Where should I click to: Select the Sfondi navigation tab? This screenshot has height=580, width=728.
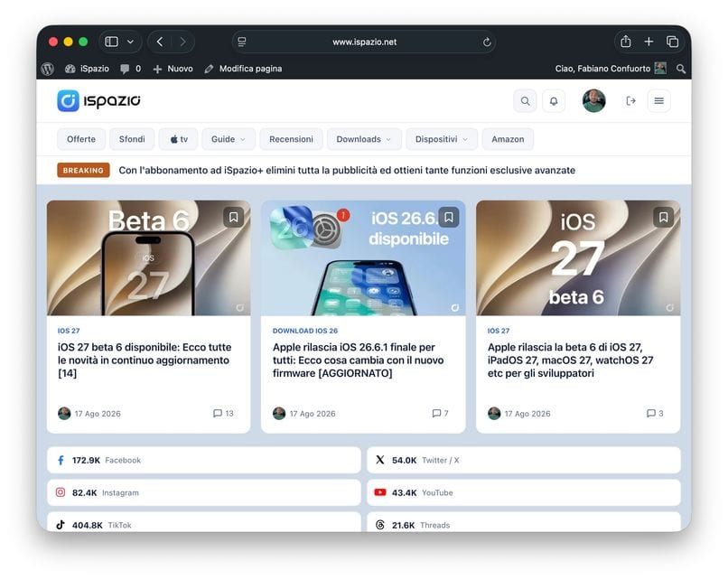[132, 139]
